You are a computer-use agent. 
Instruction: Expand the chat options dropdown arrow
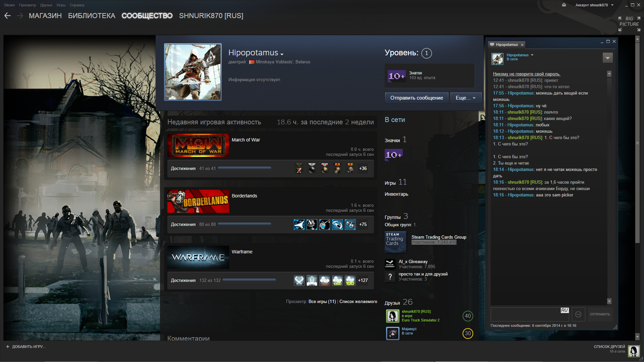tap(607, 58)
